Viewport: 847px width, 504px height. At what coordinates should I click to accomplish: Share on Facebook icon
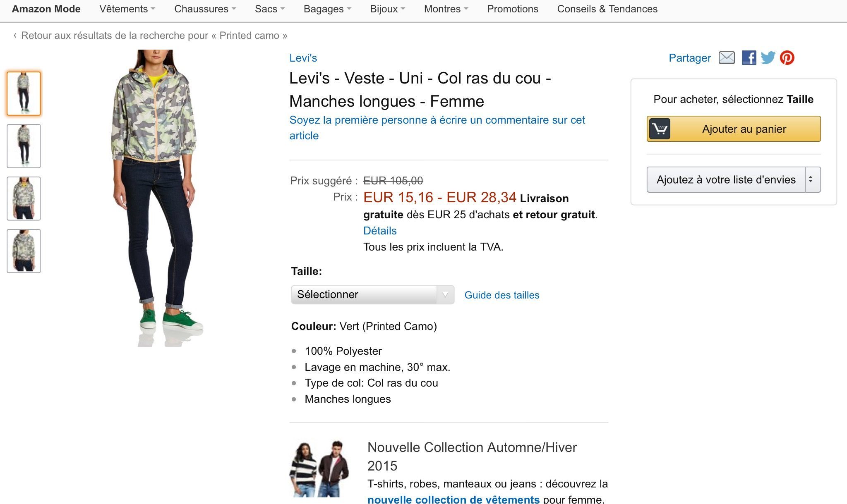pyautogui.click(x=749, y=58)
